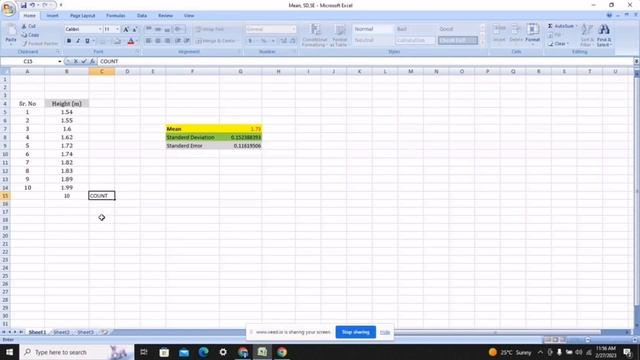Open the Clear menu
640x360 pixels.
[x=558, y=44]
